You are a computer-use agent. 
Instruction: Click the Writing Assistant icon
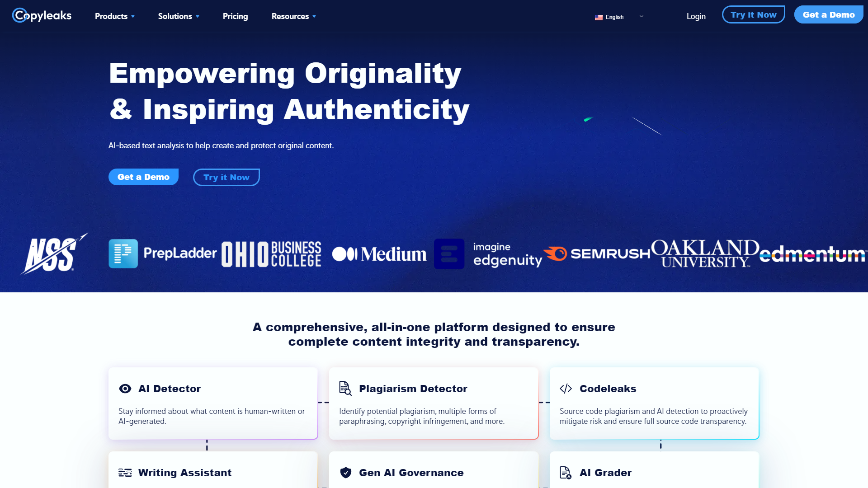tap(125, 472)
